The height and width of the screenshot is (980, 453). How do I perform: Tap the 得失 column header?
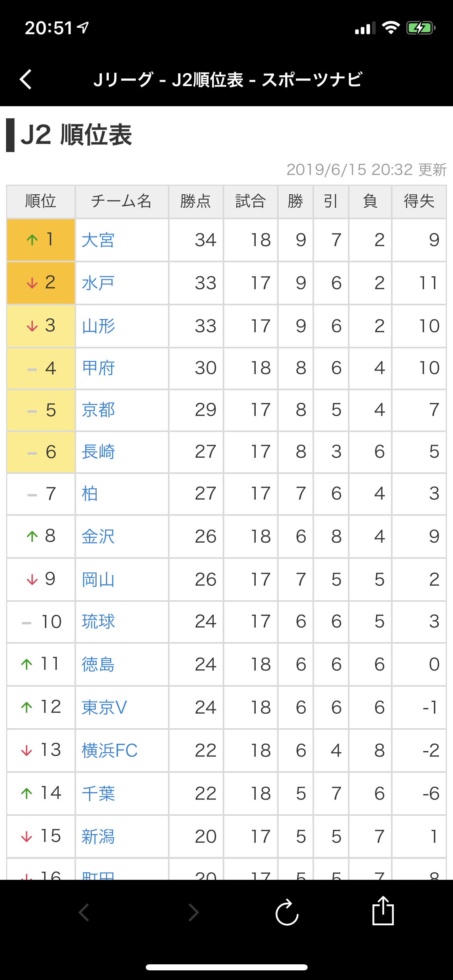(x=419, y=201)
